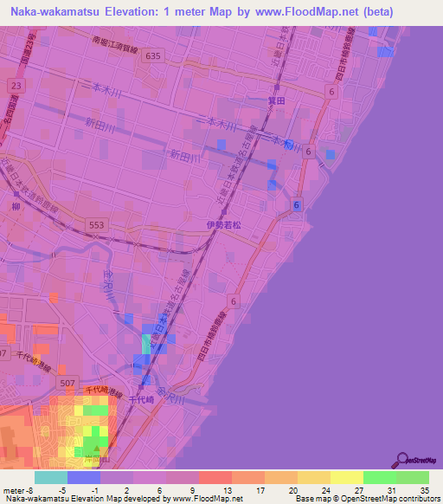Click the route 553 shield

(97, 225)
